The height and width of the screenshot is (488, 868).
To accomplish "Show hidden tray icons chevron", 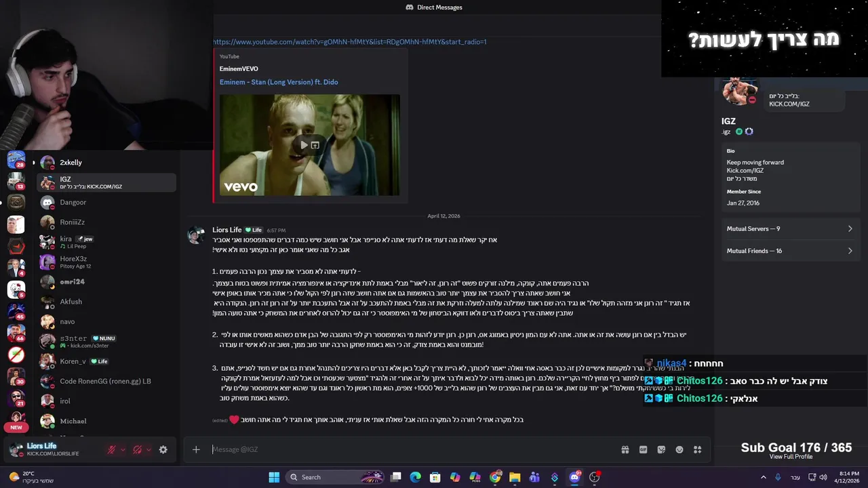I will pos(764,477).
